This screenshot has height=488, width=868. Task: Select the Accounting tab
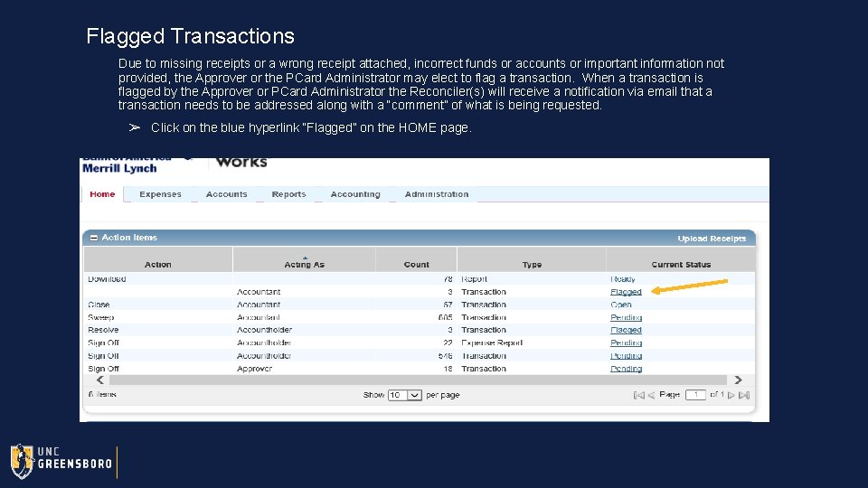tap(355, 194)
